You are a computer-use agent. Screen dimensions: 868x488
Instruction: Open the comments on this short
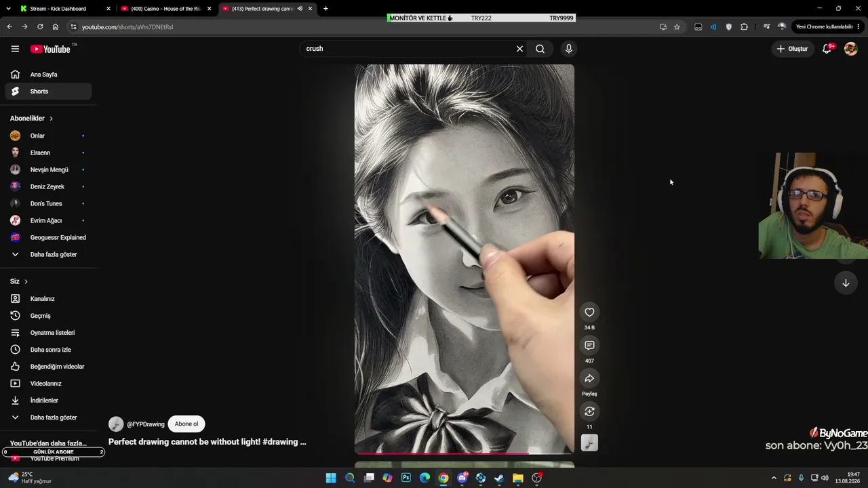point(589,346)
